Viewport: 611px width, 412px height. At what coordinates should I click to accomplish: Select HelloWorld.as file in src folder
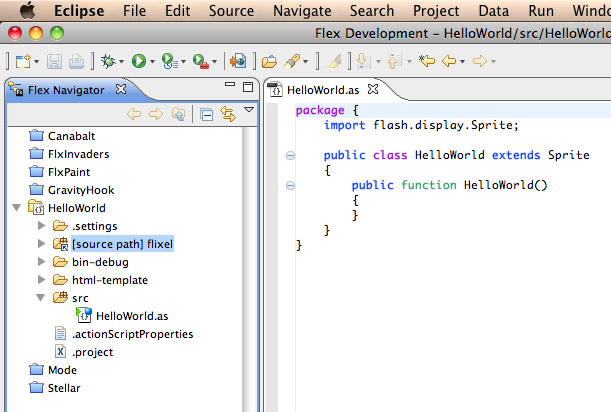pyautogui.click(x=124, y=316)
